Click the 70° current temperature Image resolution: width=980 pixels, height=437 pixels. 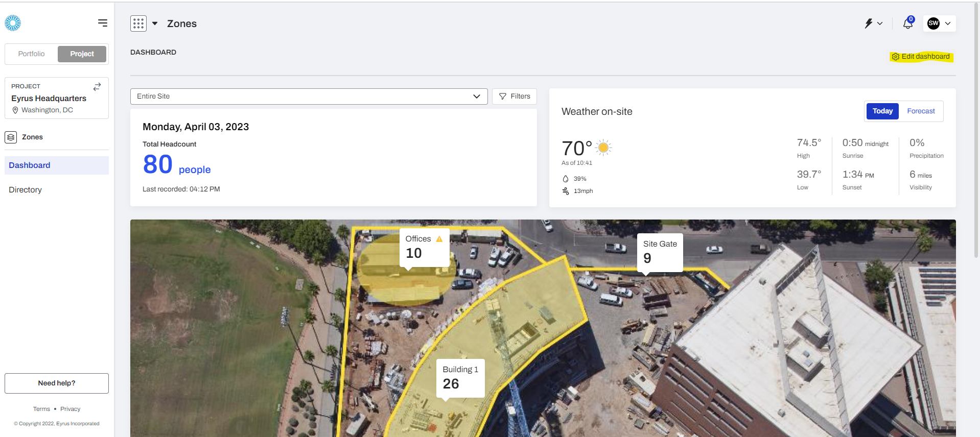[577, 149]
